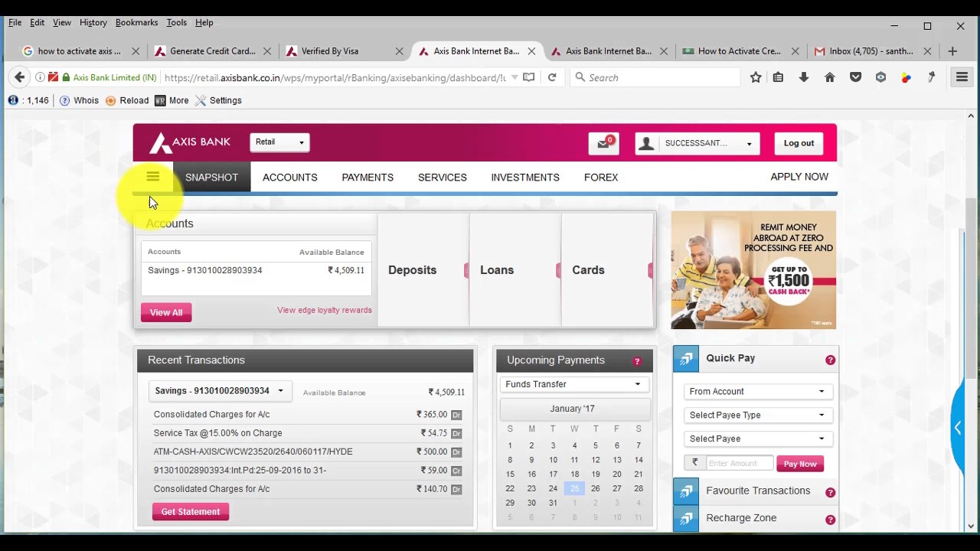Screen dimensions: 980x551
Task: Click Whois toolbar item
Action: [x=80, y=100]
